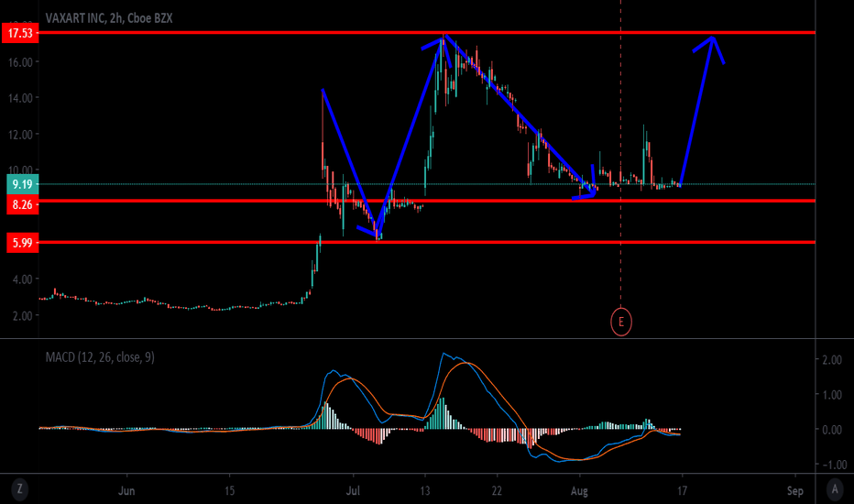The width and height of the screenshot is (854, 504).
Task: Click the Jun date label on time axis
Action: [x=126, y=491]
